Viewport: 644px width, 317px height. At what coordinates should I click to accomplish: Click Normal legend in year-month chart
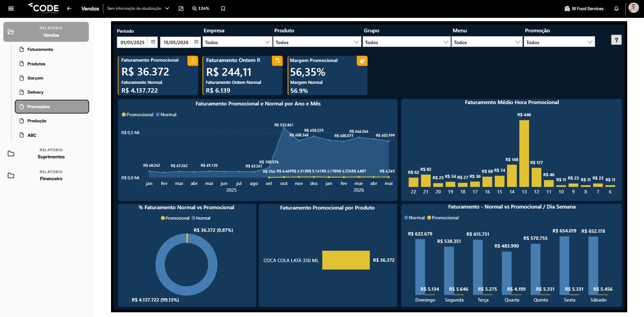click(166, 115)
